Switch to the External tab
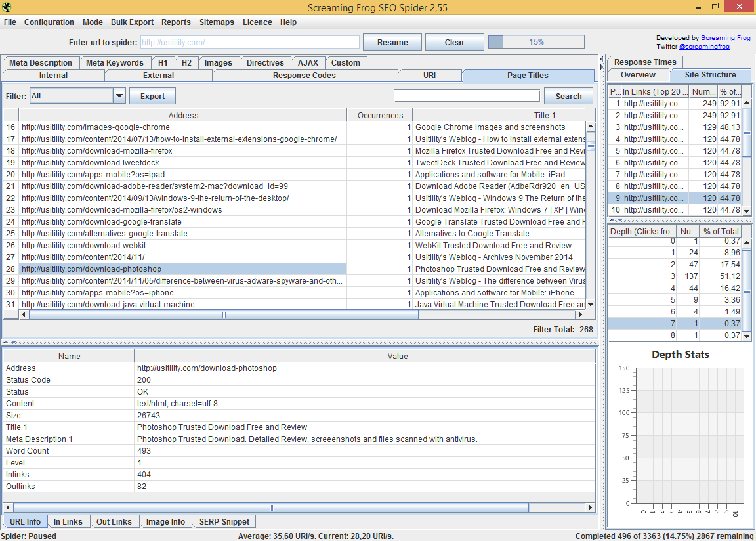Viewport: 756px width, 541px height. (159, 76)
